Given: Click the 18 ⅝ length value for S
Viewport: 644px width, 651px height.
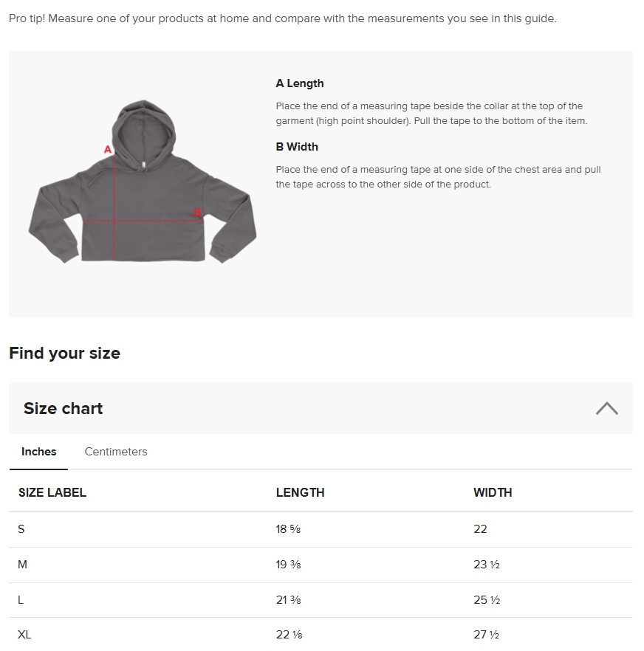Looking at the screenshot, I should (288, 529).
